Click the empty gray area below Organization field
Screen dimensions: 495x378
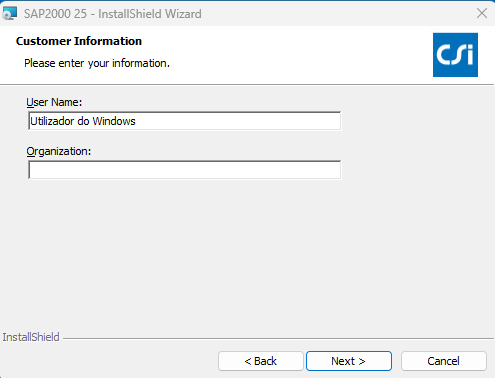(247, 253)
